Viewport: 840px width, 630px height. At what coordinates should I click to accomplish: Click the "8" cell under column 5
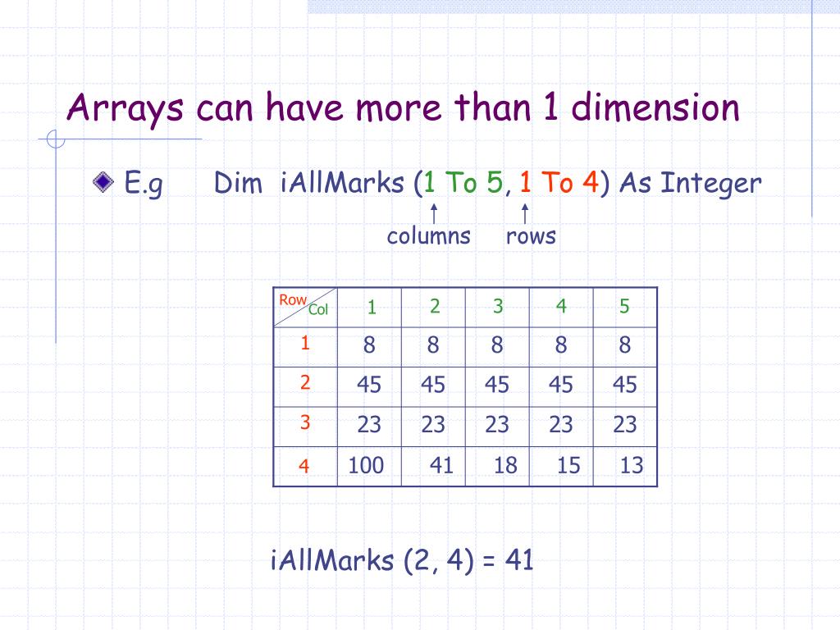tap(624, 345)
